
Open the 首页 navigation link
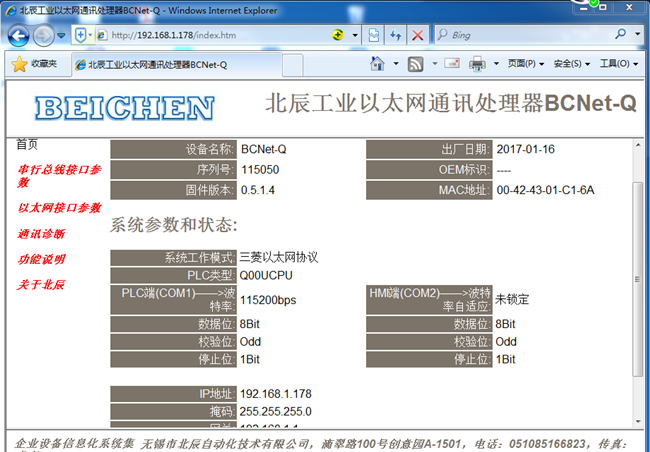27,144
